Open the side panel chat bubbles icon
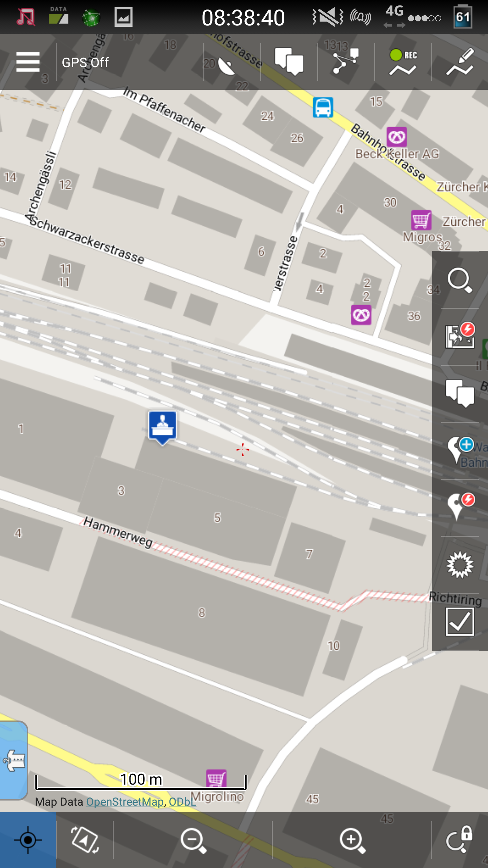488x868 pixels. (x=460, y=393)
